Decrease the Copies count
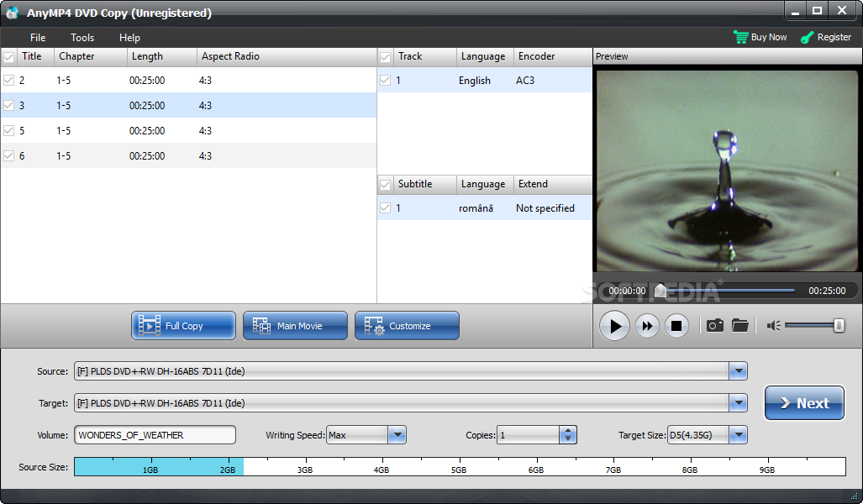The height and width of the screenshot is (504, 863). pos(568,439)
